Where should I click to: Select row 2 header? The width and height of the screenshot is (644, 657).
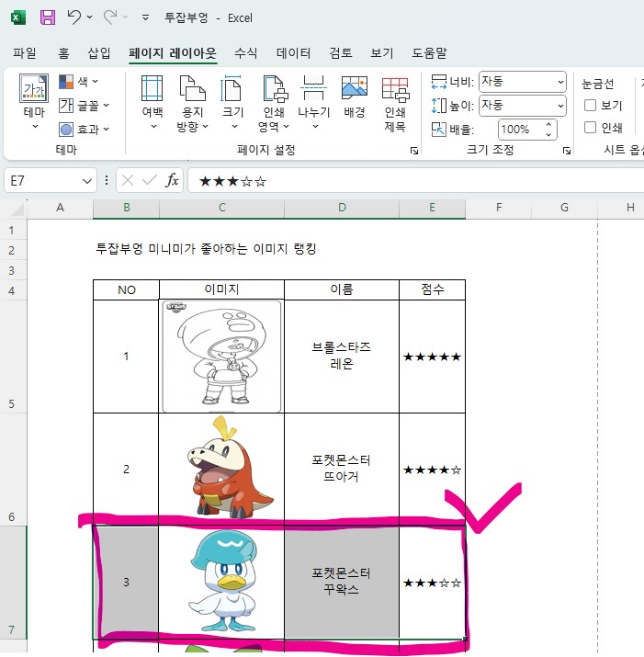[13, 251]
